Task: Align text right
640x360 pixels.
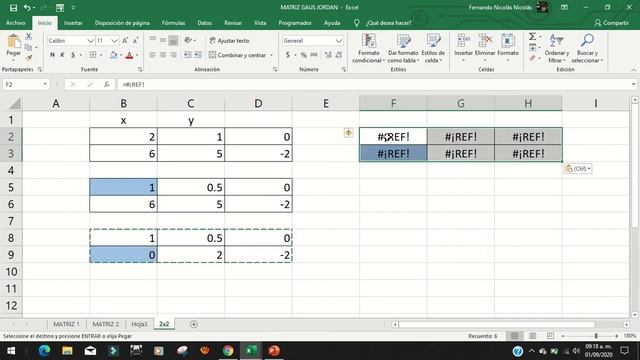Action: [x=173, y=55]
